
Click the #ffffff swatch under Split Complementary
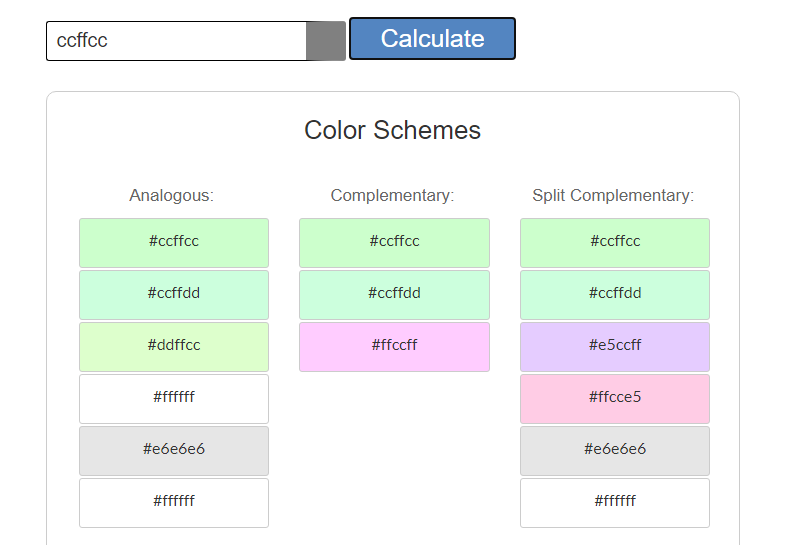click(x=615, y=502)
